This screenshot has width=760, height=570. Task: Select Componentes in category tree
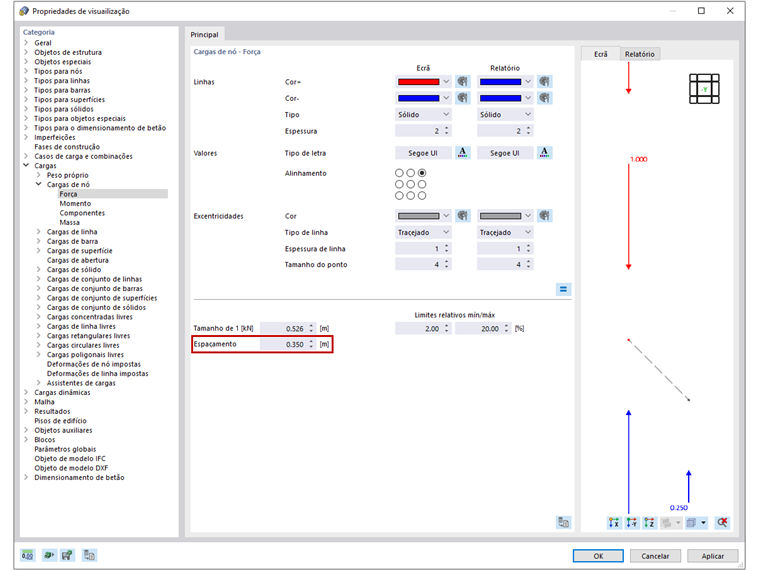82,213
